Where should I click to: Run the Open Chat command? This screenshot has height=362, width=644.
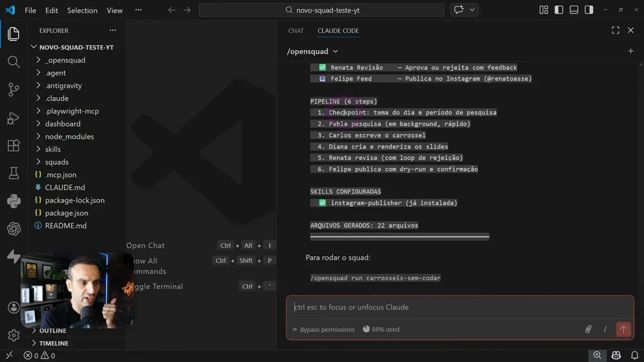point(145,245)
